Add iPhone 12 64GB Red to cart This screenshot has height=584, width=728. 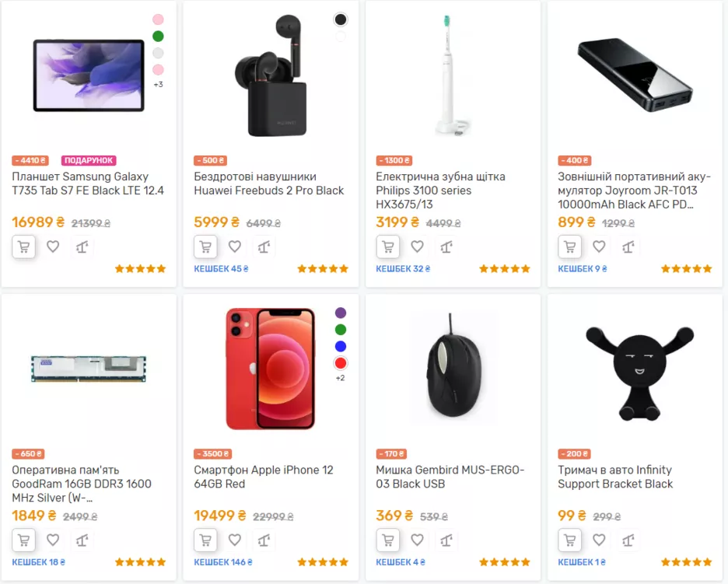point(206,540)
